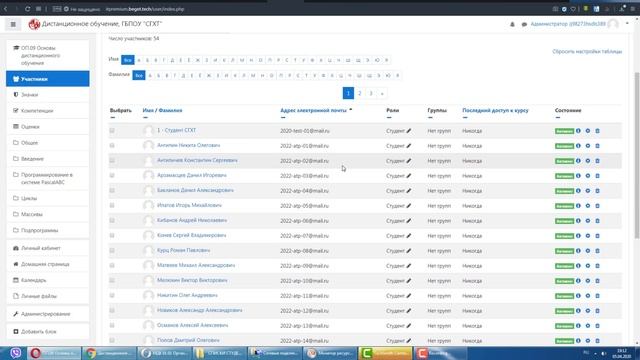Select checkbox for 2020-test-01@mail.ru row
This screenshot has height=360, width=640.
pyautogui.click(x=112, y=131)
